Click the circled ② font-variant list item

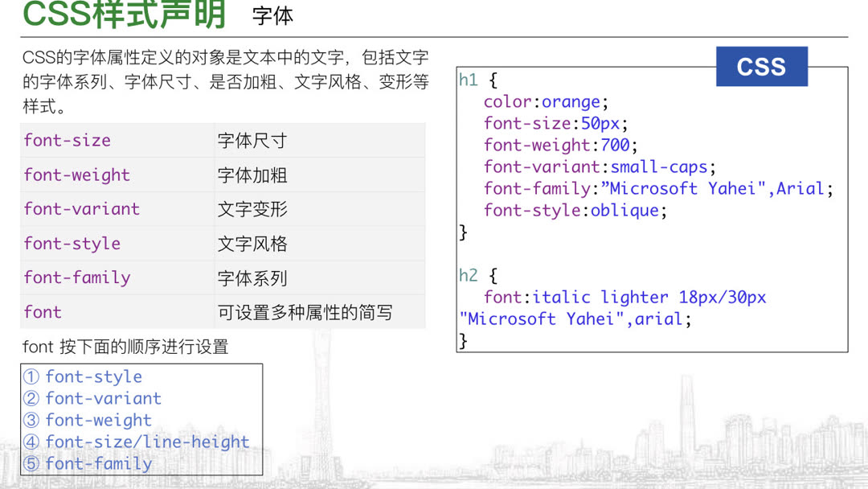92,398
